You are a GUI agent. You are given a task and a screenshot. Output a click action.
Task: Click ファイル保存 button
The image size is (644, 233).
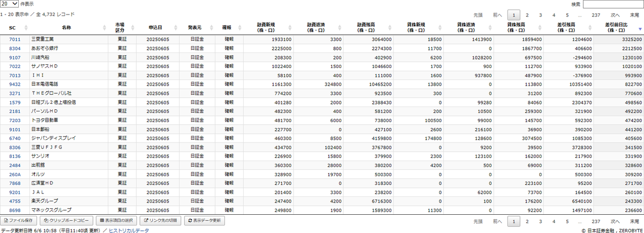19,220
